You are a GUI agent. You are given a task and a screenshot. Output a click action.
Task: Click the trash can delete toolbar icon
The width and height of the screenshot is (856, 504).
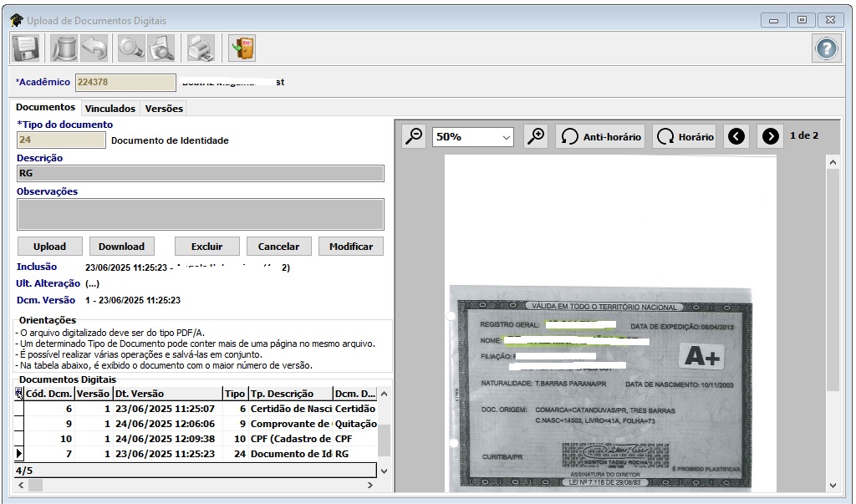[x=64, y=48]
